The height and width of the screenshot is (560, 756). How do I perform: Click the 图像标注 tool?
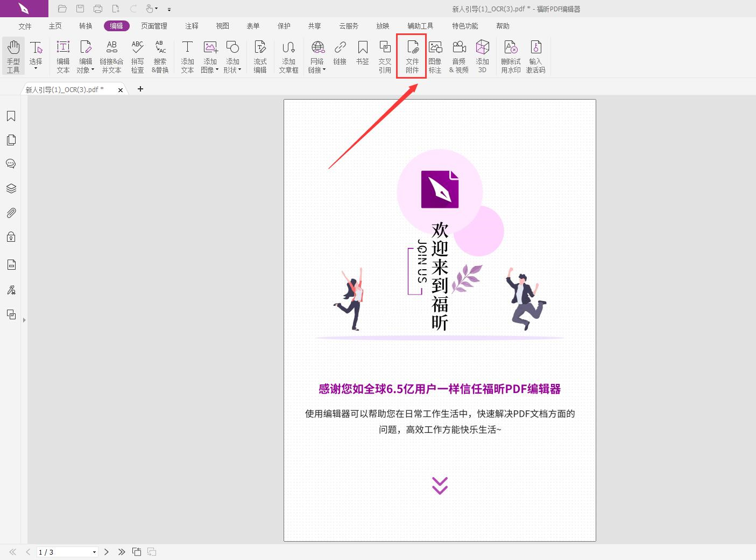pos(435,56)
